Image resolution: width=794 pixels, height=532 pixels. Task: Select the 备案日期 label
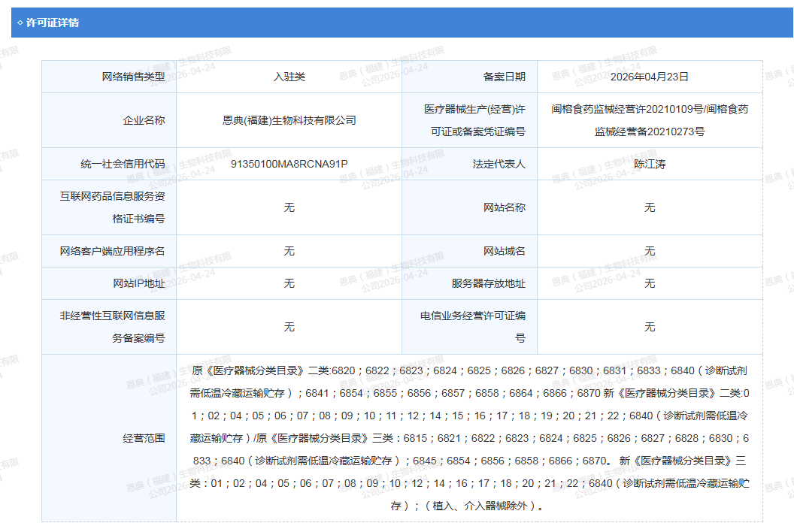coord(504,77)
